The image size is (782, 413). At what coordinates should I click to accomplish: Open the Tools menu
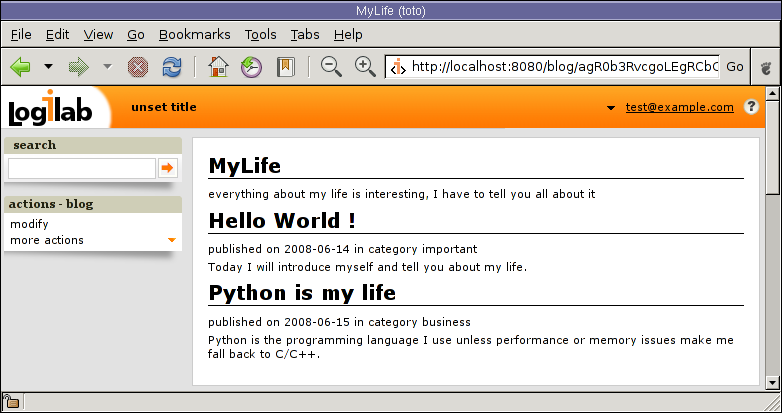pyautogui.click(x=260, y=34)
